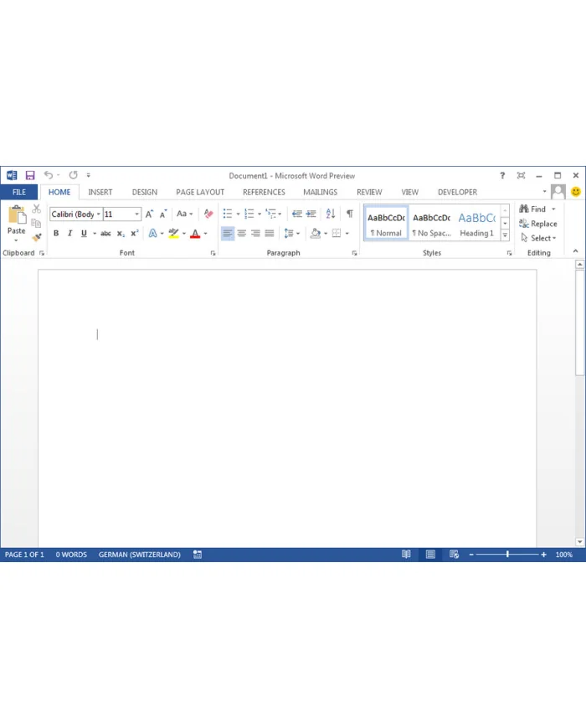Toggle Show/Hide paragraph marks

(350, 214)
